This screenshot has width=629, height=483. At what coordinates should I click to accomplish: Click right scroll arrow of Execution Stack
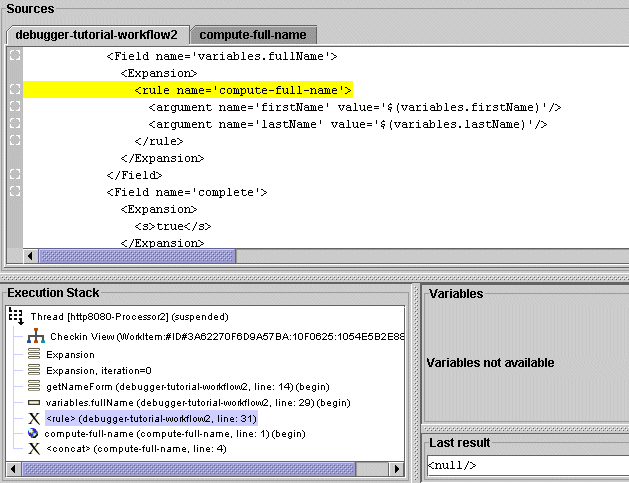[397, 469]
